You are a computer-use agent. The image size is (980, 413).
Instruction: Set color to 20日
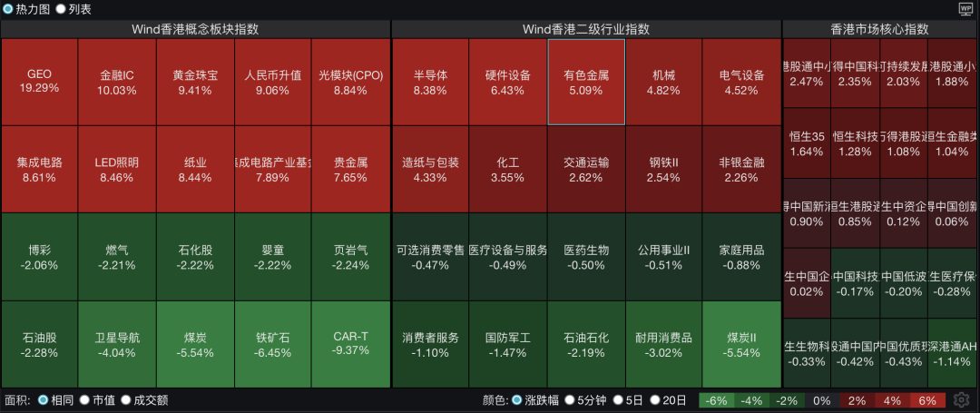tap(655, 400)
